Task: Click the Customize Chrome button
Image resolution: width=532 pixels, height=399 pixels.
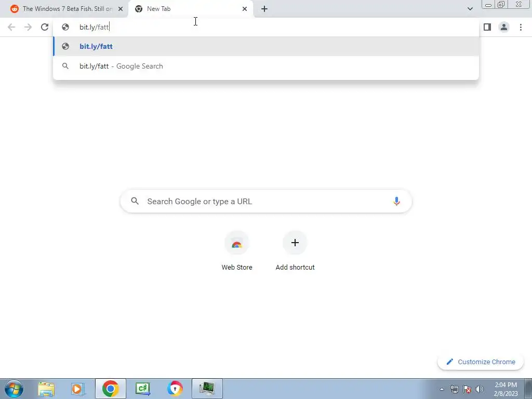Action: pyautogui.click(x=481, y=362)
